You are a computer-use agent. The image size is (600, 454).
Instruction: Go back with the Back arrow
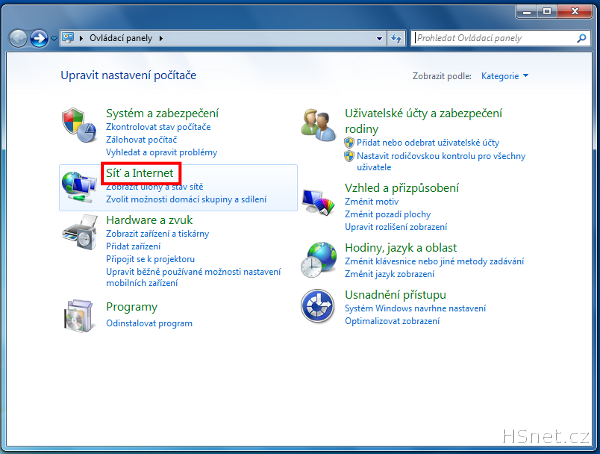coord(18,38)
